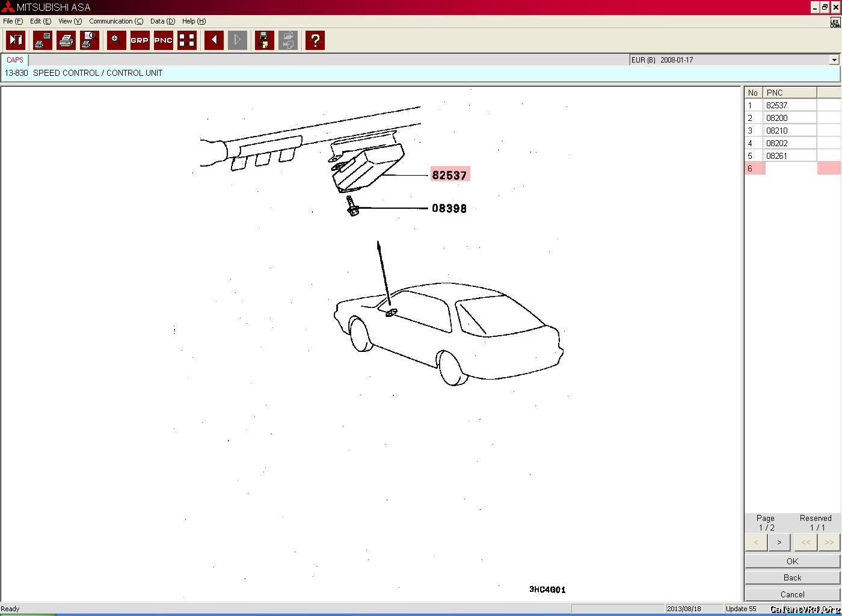Click the floppy disk save icon

(x=264, y=40)
